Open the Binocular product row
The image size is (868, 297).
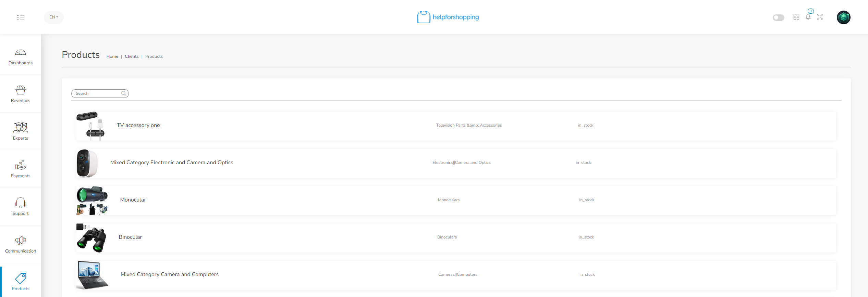tap(130, 237)
